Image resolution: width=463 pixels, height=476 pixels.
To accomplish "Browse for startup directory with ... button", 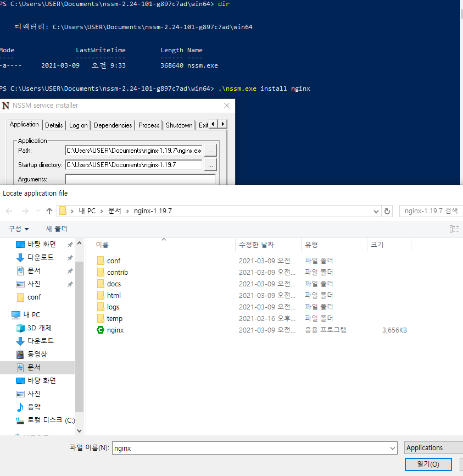I will click(x=210, y=165).
